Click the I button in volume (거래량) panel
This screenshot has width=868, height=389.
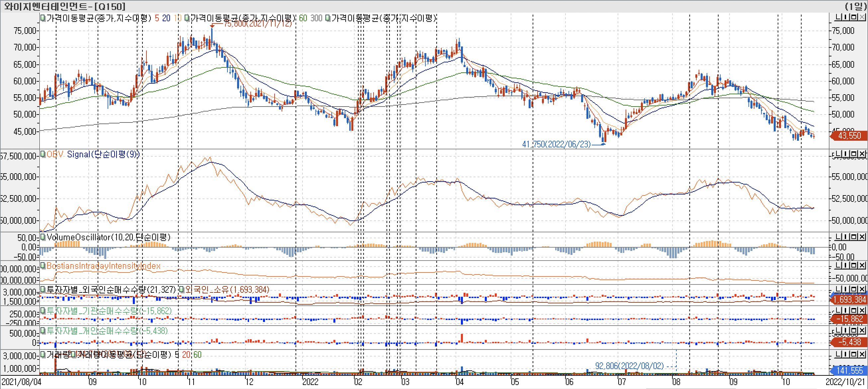click(846, 354)
